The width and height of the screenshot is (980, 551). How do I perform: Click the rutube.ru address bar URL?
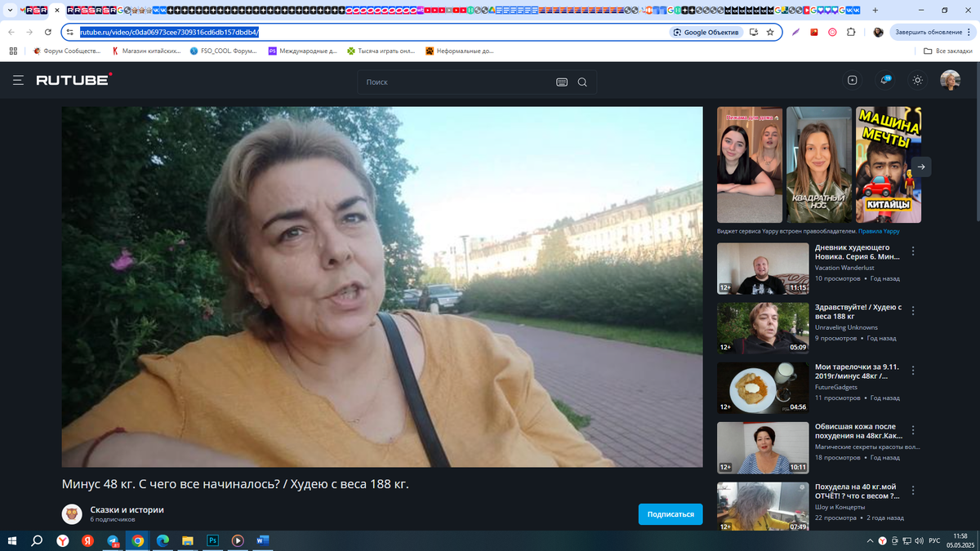click(169, 32)
